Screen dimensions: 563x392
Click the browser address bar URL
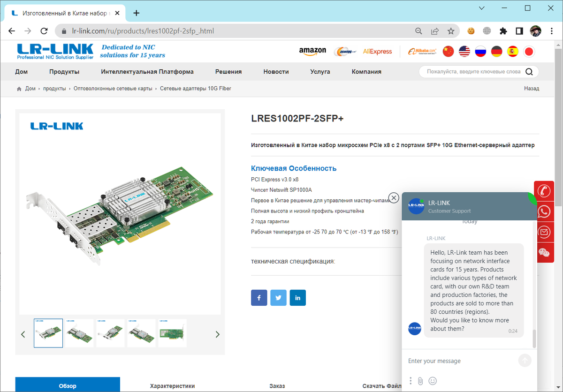point(144,31)
